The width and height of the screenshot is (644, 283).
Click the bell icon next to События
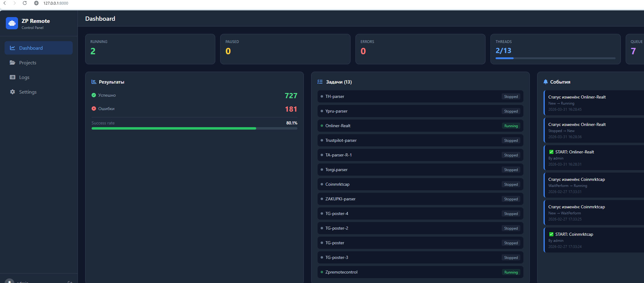[x=546, y=82]
